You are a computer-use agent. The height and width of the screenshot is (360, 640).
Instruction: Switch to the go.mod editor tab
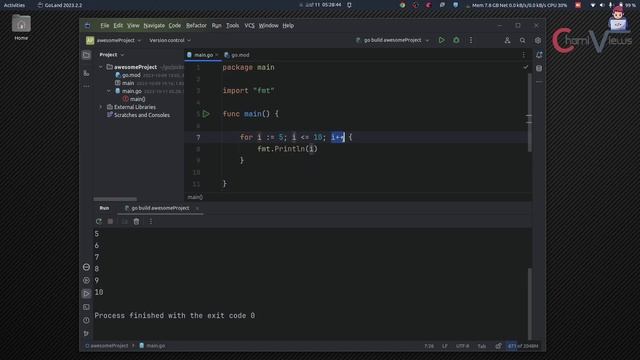[237, 55]
